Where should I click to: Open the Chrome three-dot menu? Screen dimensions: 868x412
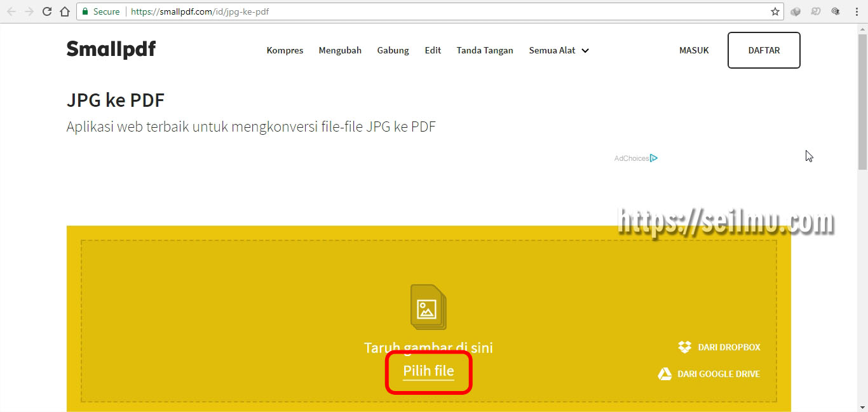click(x=856, y=11)
